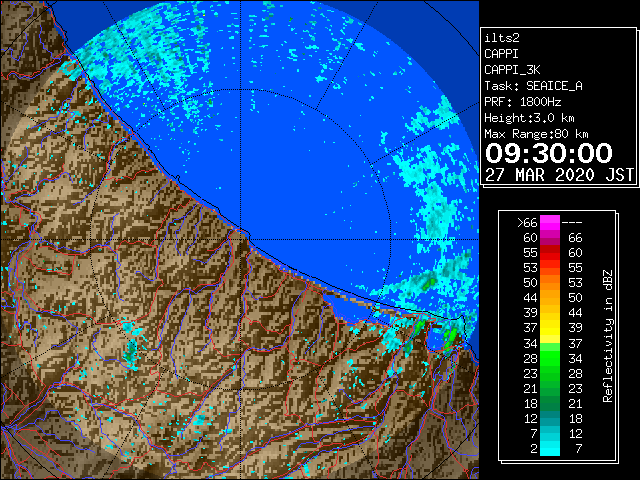This screenshot has width=640, height=480.
Task: Click the '---' legend upper bound
Action: point(572,222)
